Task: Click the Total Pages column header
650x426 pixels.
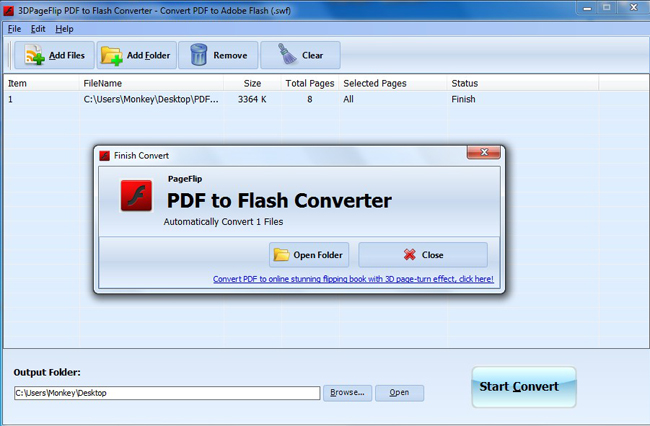Action: pyautogui.click(x=310, y=83)
